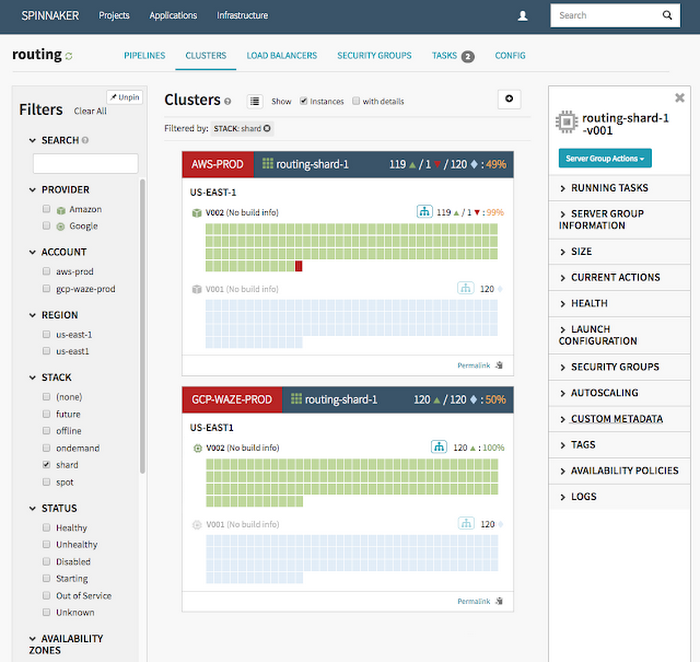Enable the with details checkbox
Viewport: 700px width, 662px height.
tap(356, 101)
